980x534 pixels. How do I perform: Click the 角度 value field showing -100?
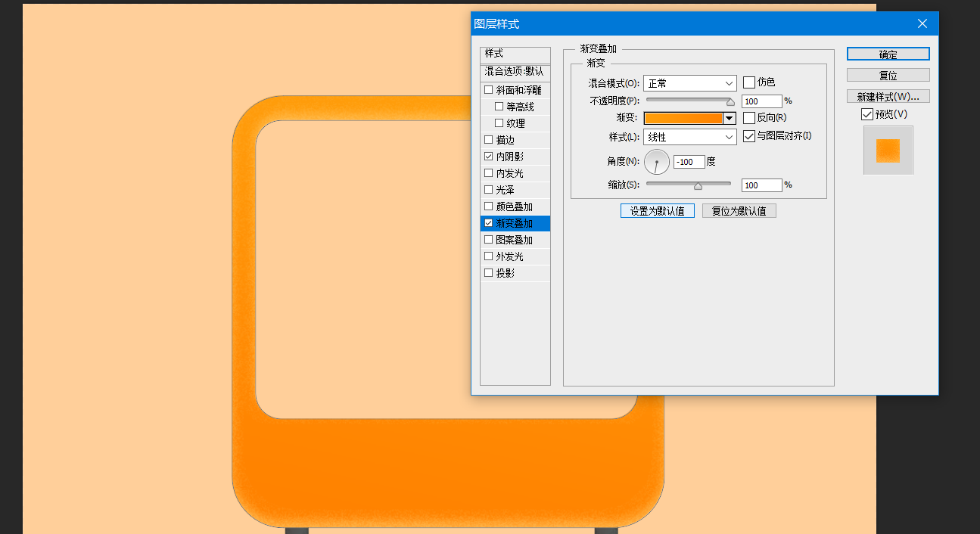pos(689,162)
